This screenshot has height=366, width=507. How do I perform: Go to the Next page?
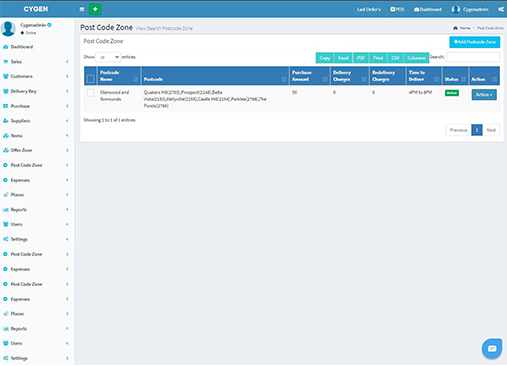[491, 130]
